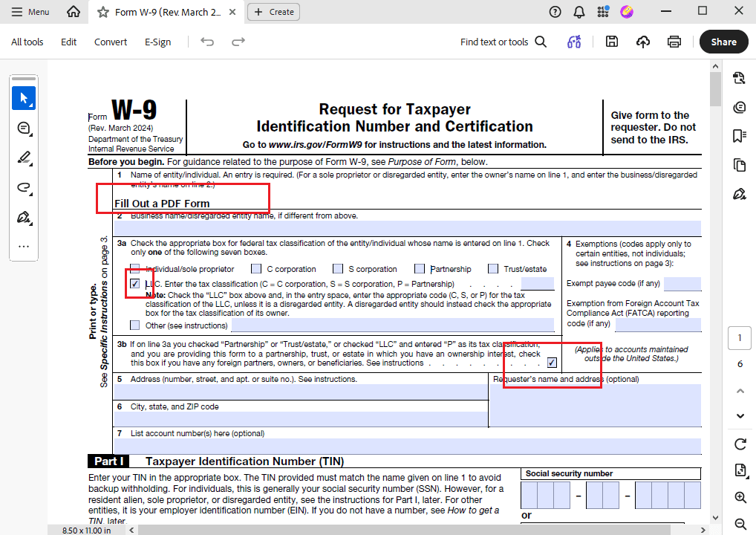
Task: Click the Create new tab button
Action: coord(273,12)
